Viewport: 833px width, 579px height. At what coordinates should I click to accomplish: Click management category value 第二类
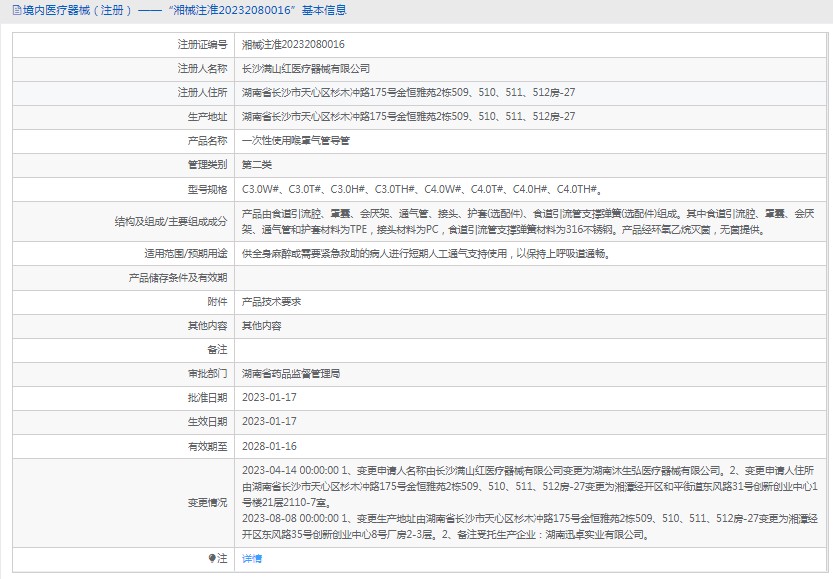257,165
